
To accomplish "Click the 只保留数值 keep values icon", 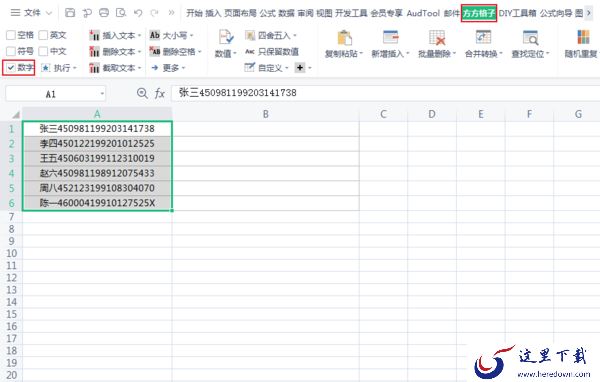I will click(x=250, y=51).
